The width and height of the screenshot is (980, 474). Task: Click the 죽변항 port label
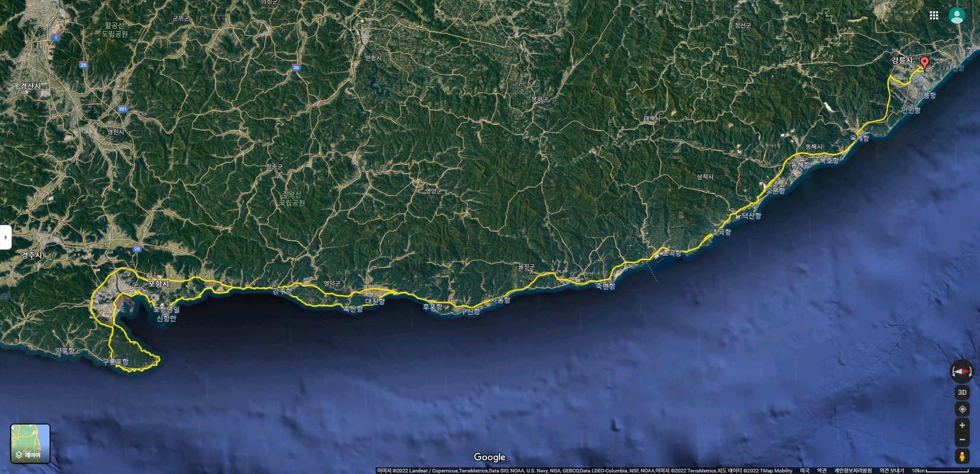605,286
